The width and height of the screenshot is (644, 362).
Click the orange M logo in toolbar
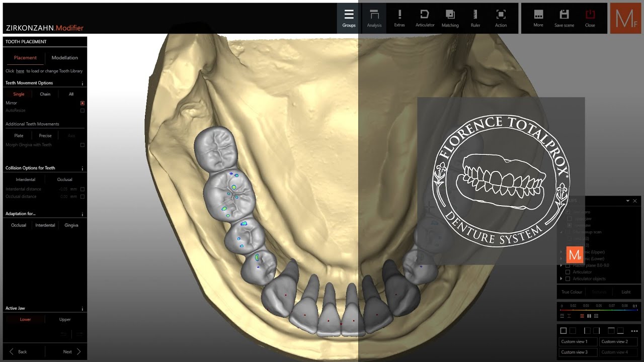(x=625, y=19)
